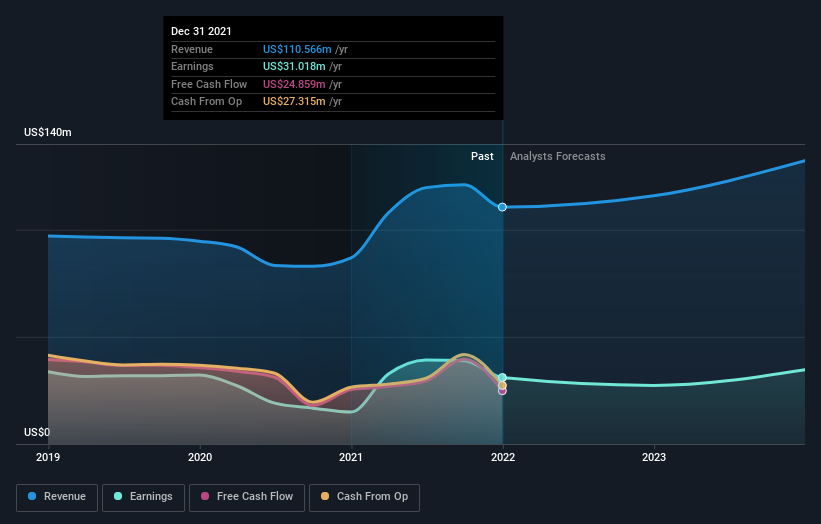
Task: Select the Revenue data point at 2022
Action: [x=502, y=207]
